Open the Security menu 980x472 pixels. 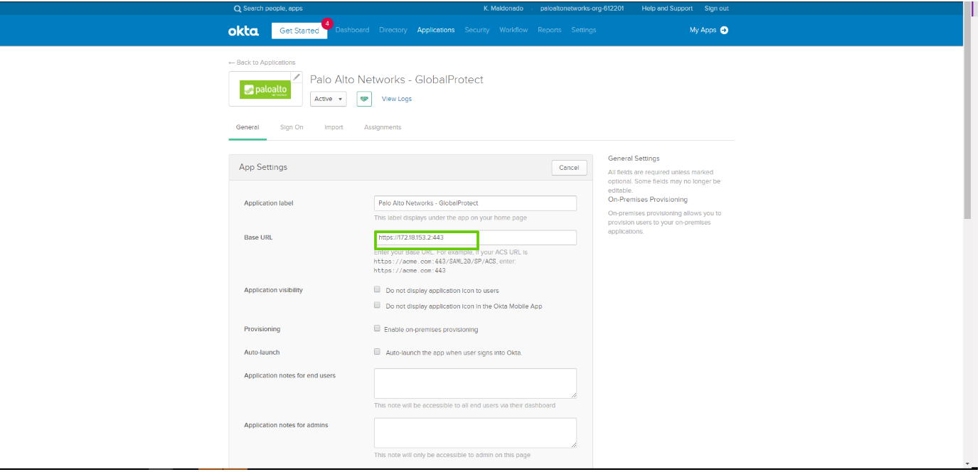[x=477, y=30]
